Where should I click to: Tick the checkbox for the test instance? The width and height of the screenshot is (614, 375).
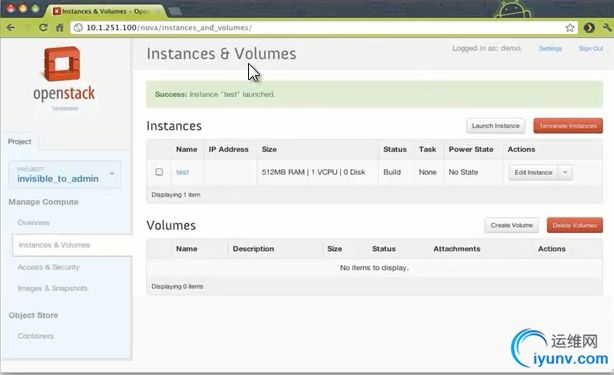point(159,172)
